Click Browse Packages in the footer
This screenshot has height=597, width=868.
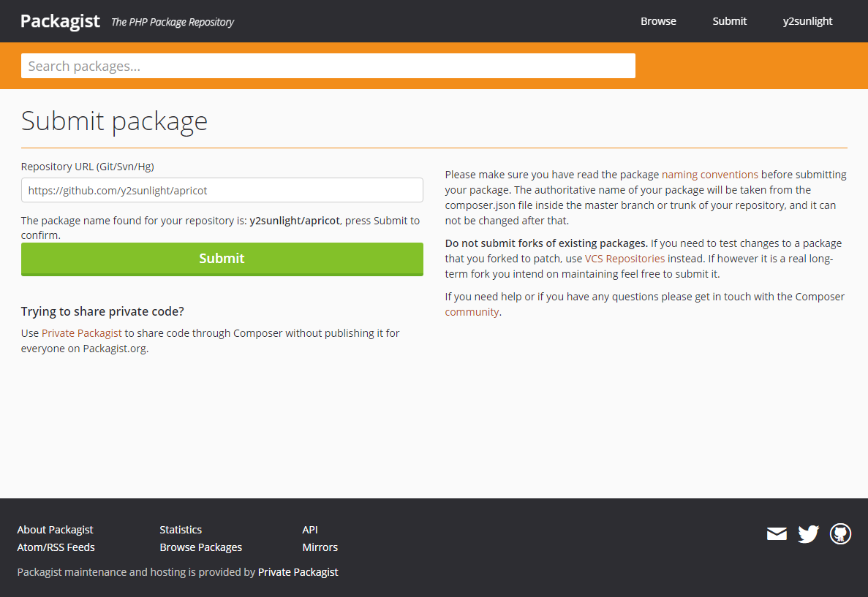(200, 547)
